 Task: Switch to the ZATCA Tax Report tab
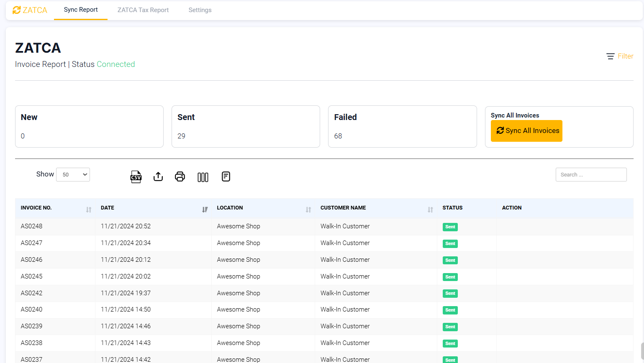[143, 10]
